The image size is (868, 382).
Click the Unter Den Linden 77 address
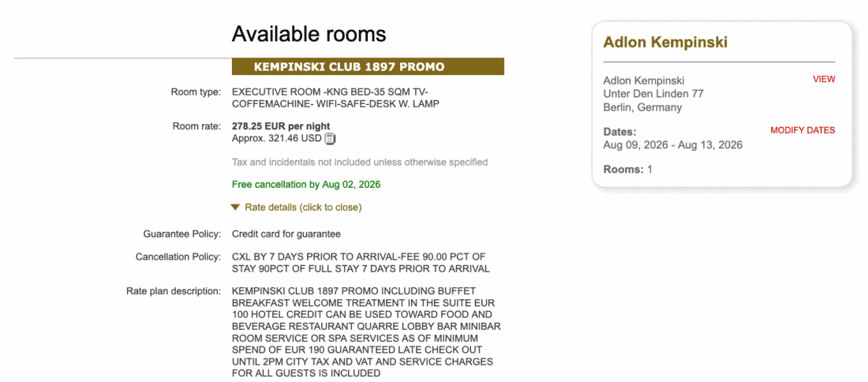coord(653,94)
